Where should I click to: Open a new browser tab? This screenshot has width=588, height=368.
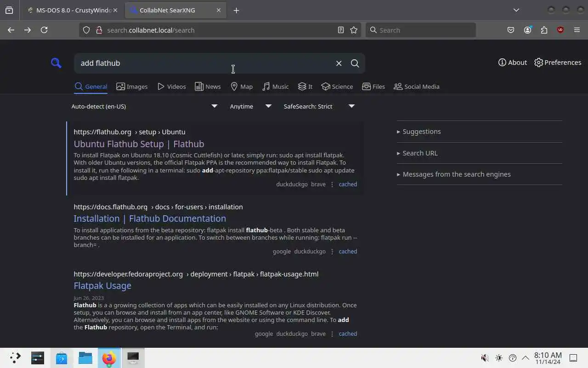(x=236, y=10)
